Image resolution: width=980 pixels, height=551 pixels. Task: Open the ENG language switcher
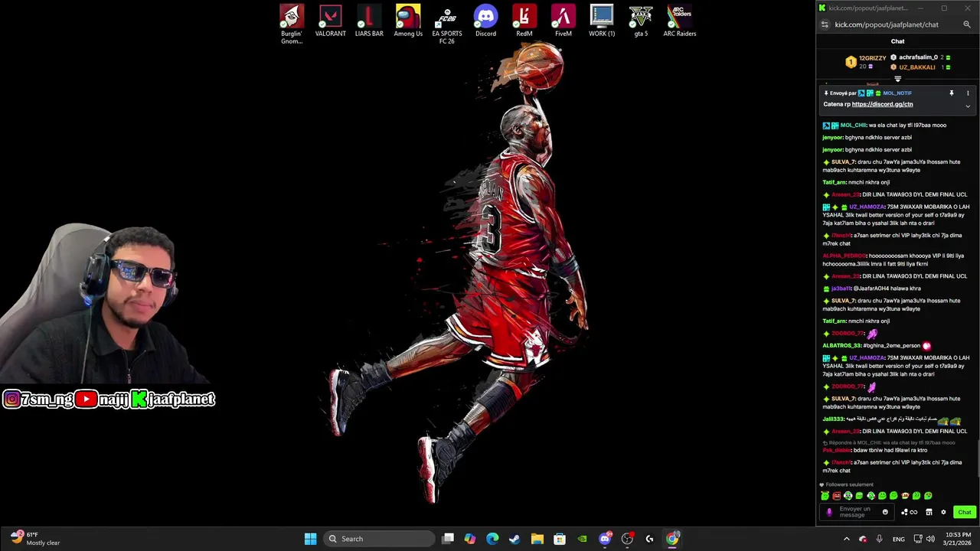pyautogui.click(x=899, y=539)
